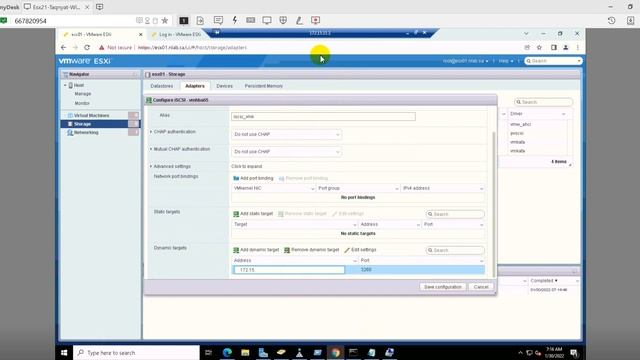Click the Remove dynamic target icon
The height and width of the screenshot is (360, 640).
point(287,250)
